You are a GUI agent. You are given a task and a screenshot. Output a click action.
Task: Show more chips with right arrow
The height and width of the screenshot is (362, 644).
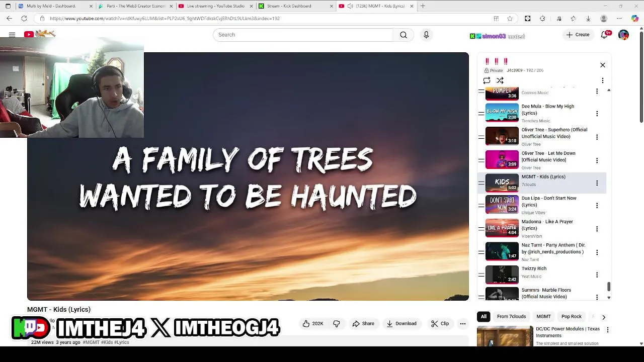[604, 317]
